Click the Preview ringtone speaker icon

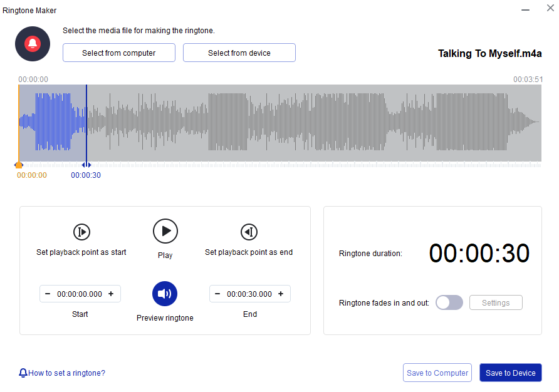[x=165, y=294]
